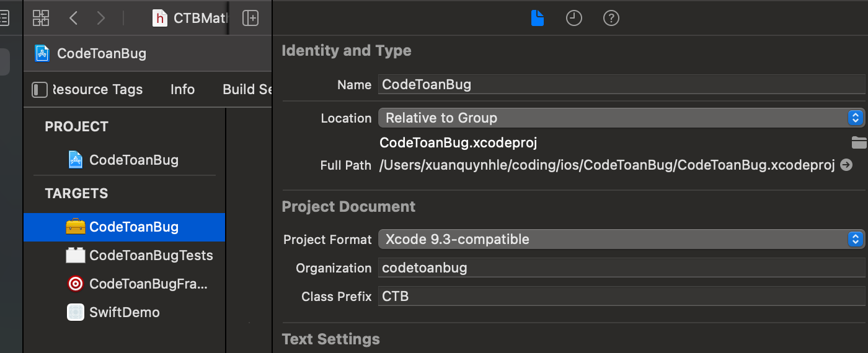Show the Quick Help inspector

pos(611,18)
